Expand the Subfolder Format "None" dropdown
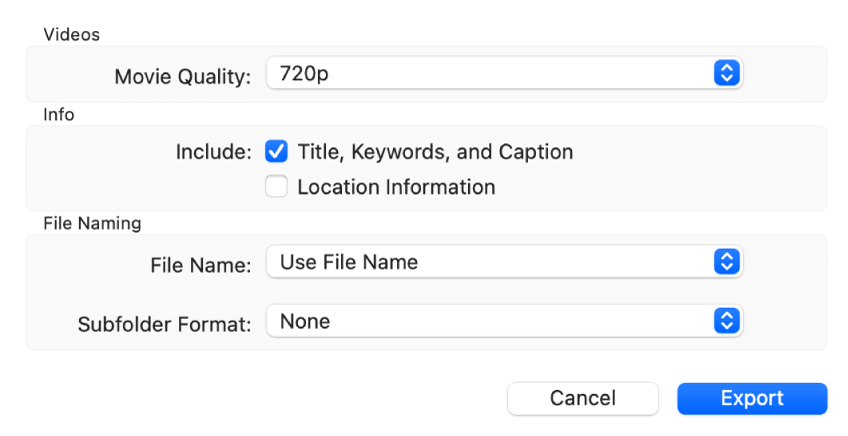 [490, 321]
